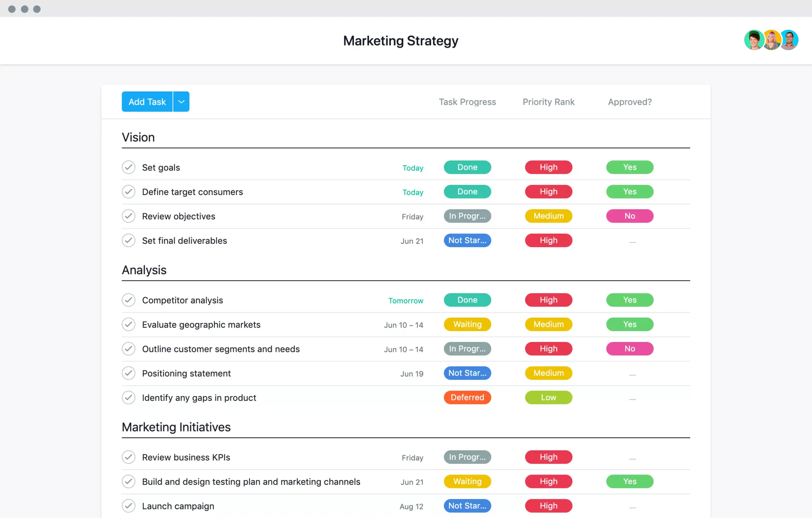Click the High priority icon for Competitor analysis
Screen dimensions: 812x518
tap(547, 300)
